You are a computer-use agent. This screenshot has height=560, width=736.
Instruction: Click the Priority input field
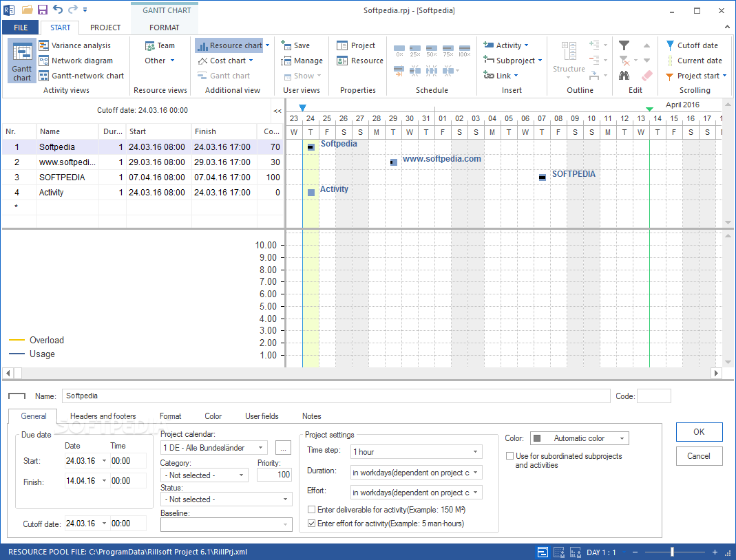click(274, 475)
